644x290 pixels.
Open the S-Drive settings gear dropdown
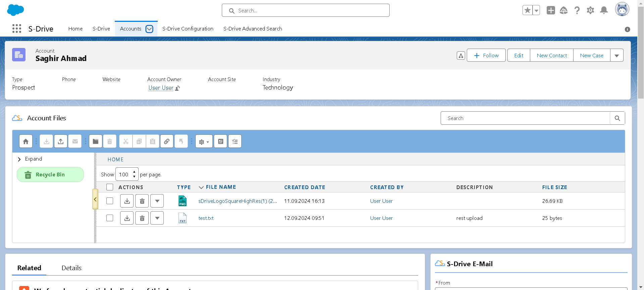point(204,141)
